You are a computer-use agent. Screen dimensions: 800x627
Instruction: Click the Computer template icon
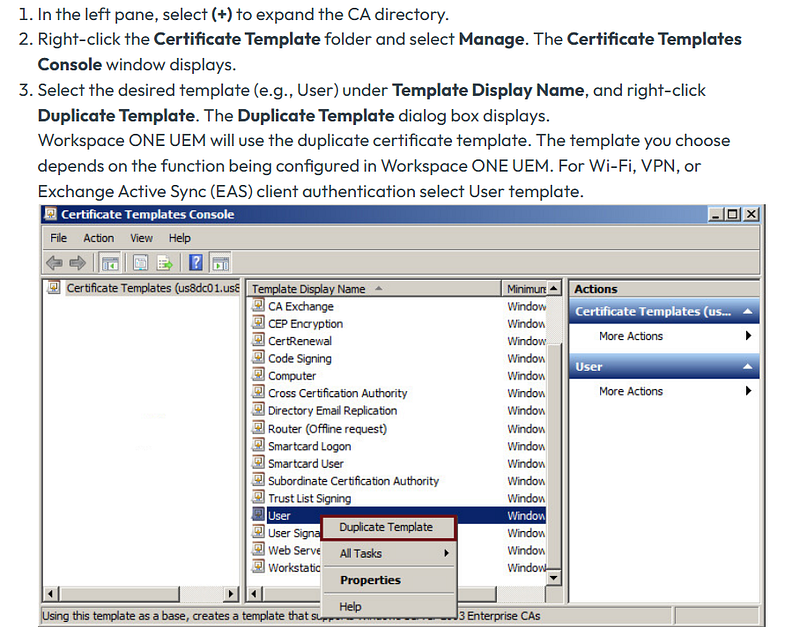point(259,375)
